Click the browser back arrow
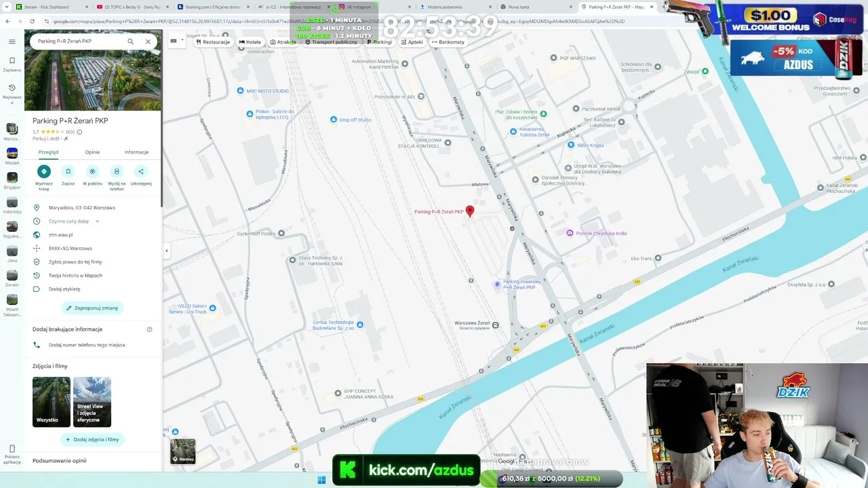868x488 pixels. [7, 21]
